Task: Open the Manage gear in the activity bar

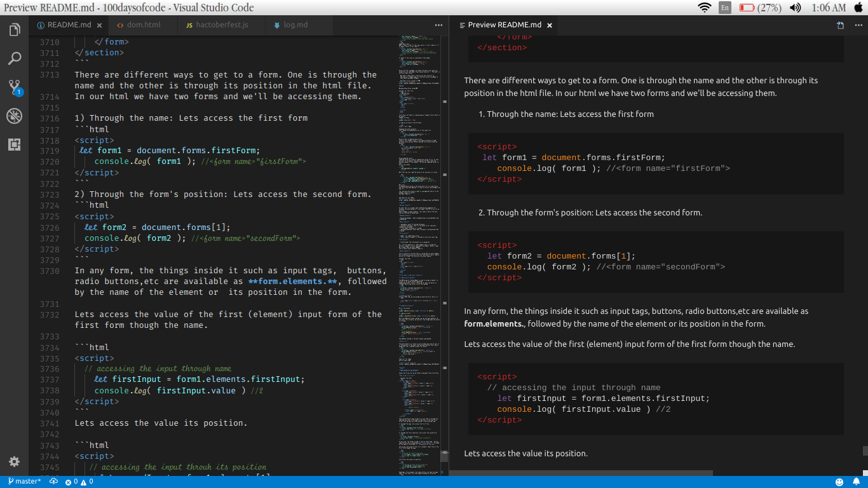Action: click(x=14, y=462)
